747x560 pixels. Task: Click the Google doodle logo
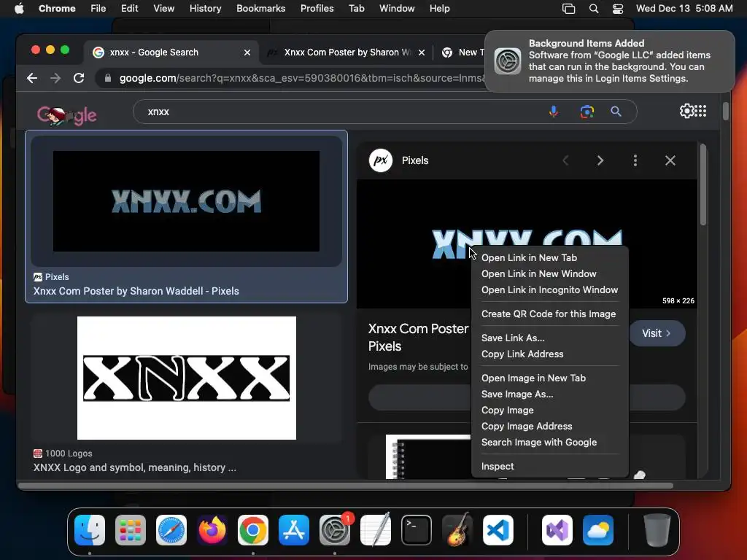click(66, 114)
